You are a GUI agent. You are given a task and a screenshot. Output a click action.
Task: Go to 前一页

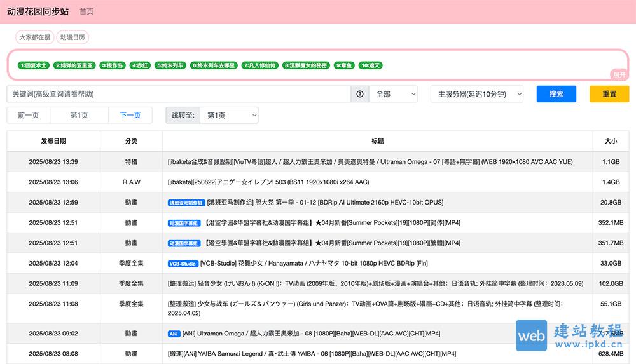(x=29, y=115)
